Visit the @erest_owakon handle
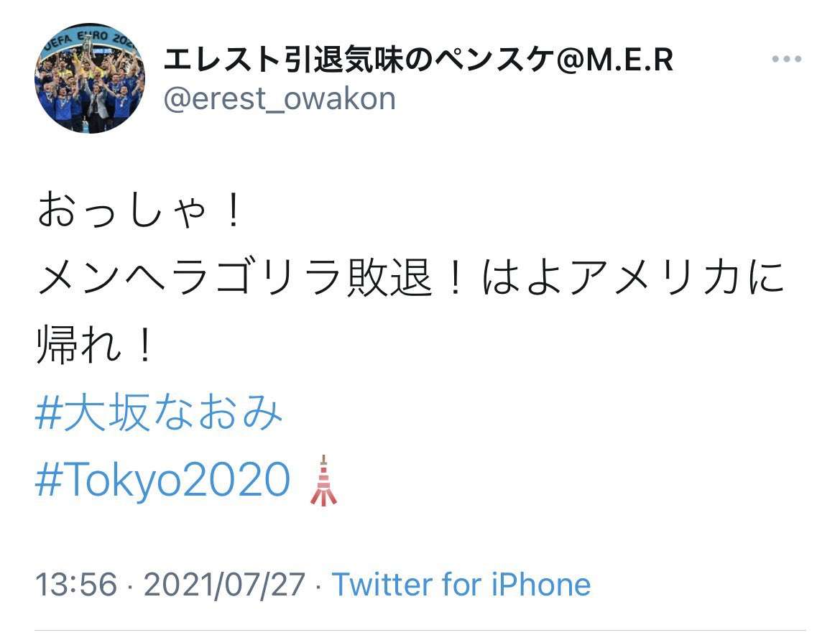Viewport: 840px width, 635px height. click(x=280, y=99)
